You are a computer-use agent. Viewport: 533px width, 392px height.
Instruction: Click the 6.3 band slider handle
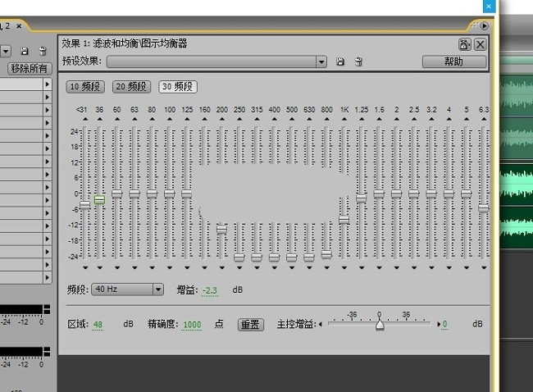tap(484, 208)
